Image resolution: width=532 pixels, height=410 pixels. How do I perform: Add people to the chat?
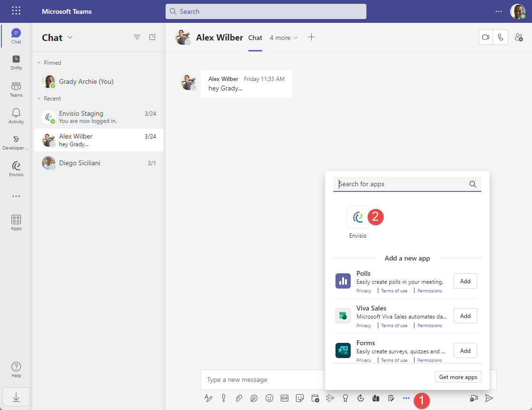519,37
